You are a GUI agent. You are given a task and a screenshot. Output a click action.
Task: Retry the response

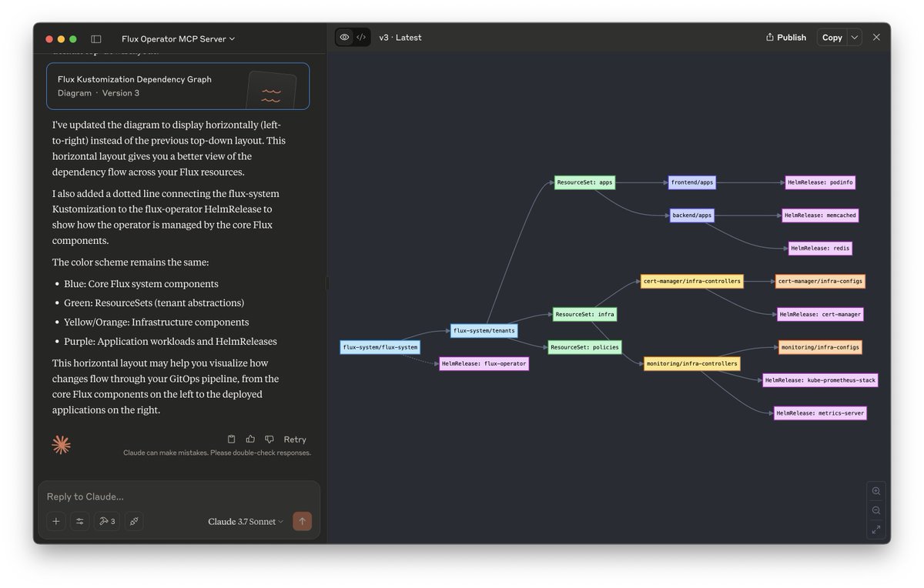(x=295, y=439)
